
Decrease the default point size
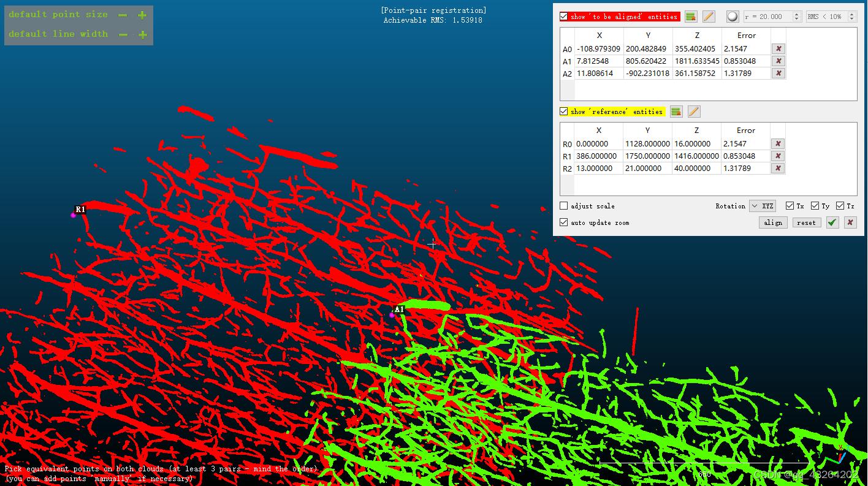tap(123, 15)
